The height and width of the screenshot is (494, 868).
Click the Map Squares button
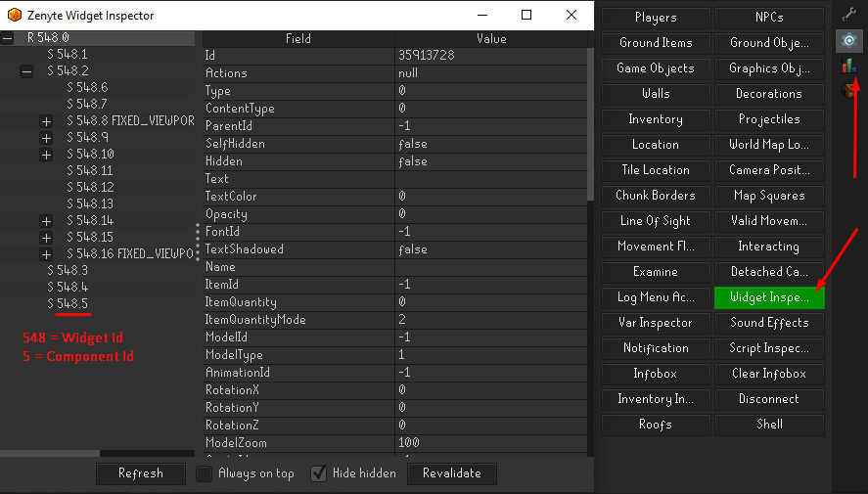coord(769,196)
